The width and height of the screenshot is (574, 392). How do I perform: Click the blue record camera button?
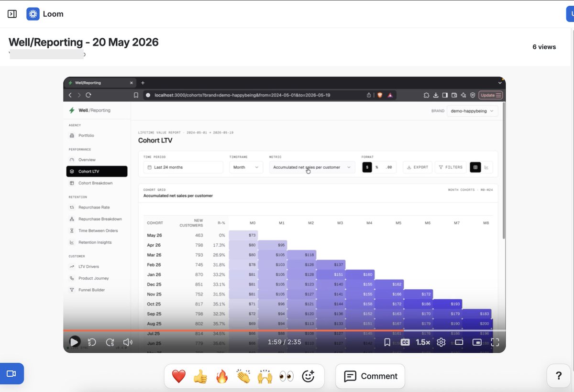(11, 373)
